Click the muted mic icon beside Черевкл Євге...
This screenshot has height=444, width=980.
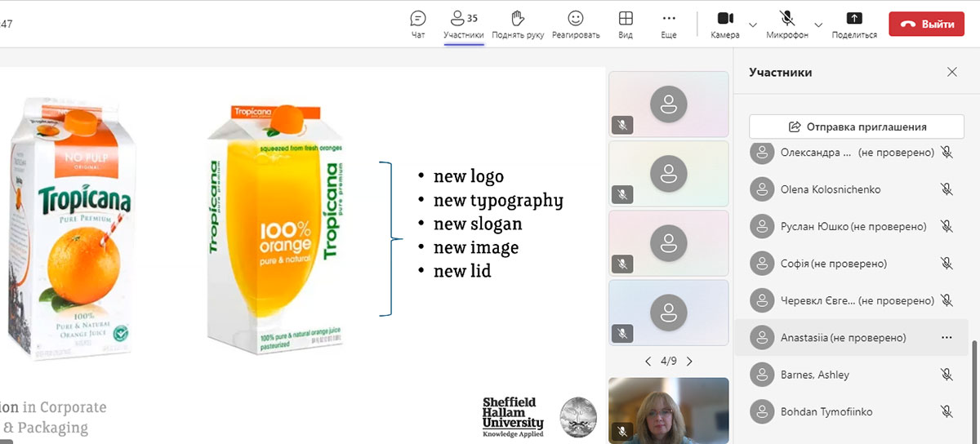(947, 300)
